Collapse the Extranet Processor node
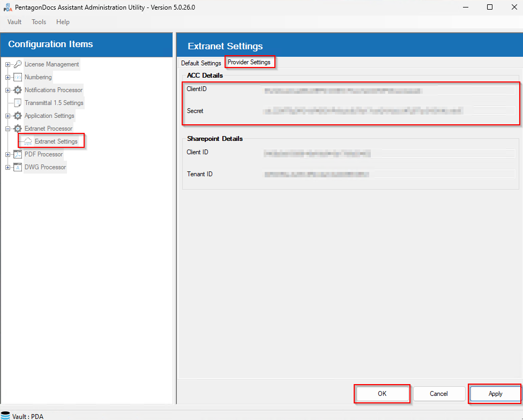 tap(8, 129)
